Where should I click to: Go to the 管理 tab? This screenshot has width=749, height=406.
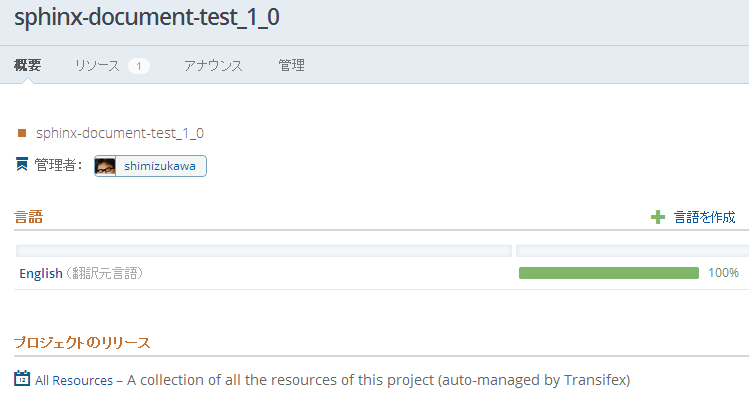[x=291, y=65]
